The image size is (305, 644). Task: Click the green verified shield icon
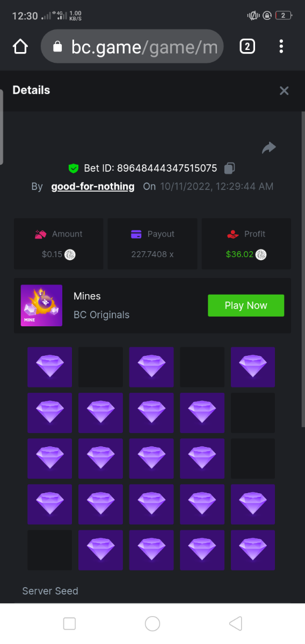coord(74,169)
